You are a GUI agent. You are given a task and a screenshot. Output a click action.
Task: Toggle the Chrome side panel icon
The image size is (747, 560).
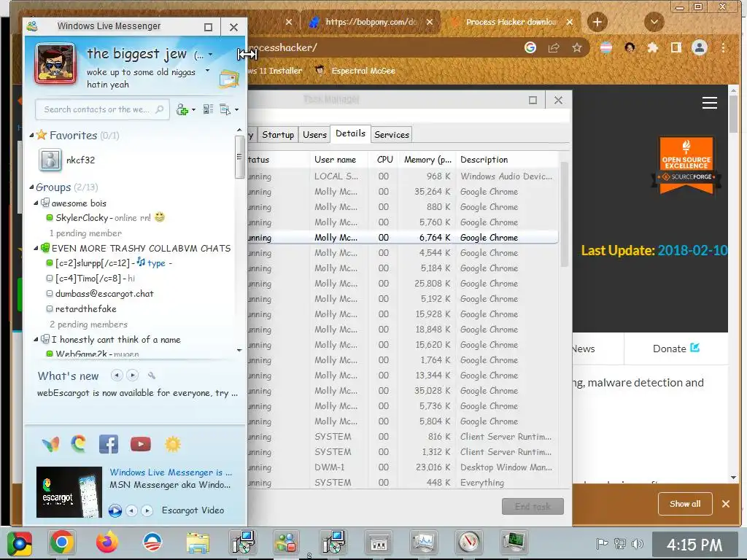[x=676, y=47]
